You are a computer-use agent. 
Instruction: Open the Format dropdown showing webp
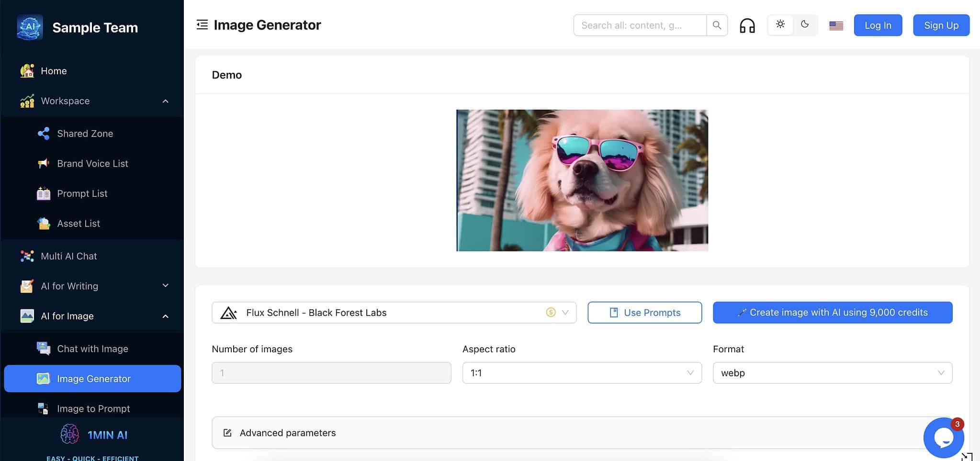coord(832,372)
